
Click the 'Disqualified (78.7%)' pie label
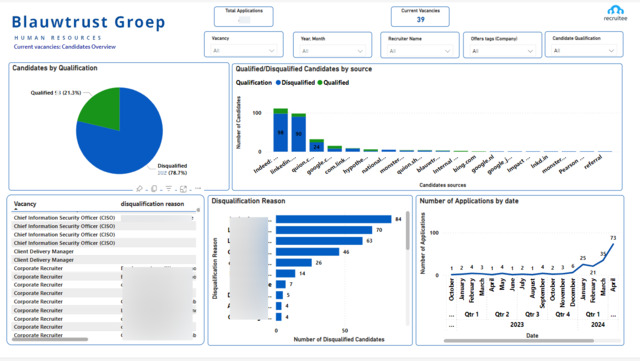pyautogui.click(x=172, y=169)
